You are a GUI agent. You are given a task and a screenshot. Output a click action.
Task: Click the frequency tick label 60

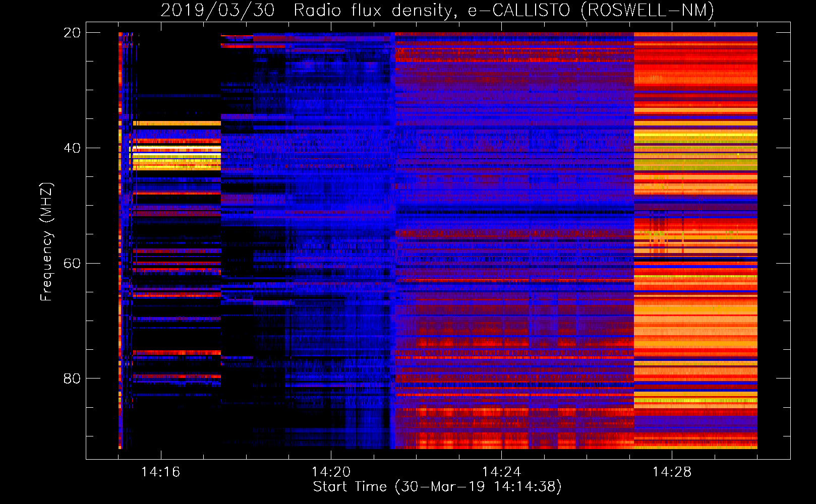[72, 263]
